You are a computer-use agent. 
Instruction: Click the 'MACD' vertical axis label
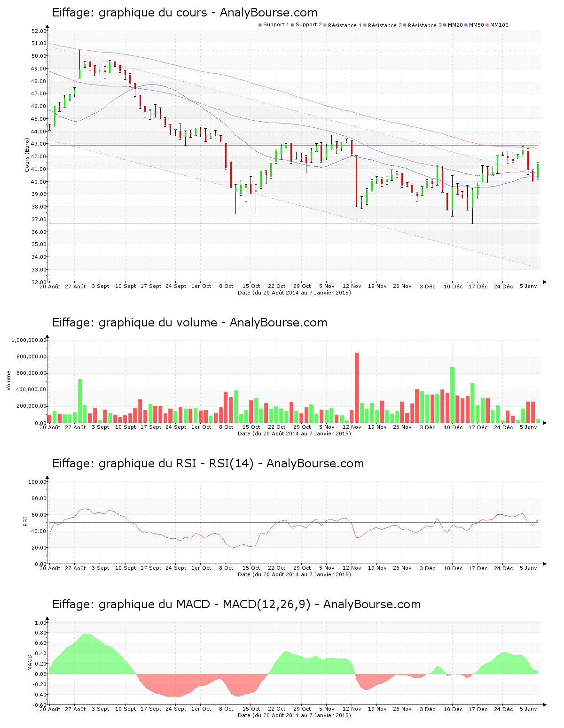coord(30,662)
